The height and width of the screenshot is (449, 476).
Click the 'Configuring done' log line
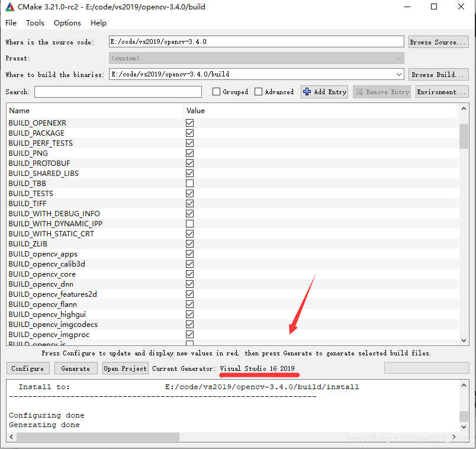pyautogui.click(x=47, y=415)
